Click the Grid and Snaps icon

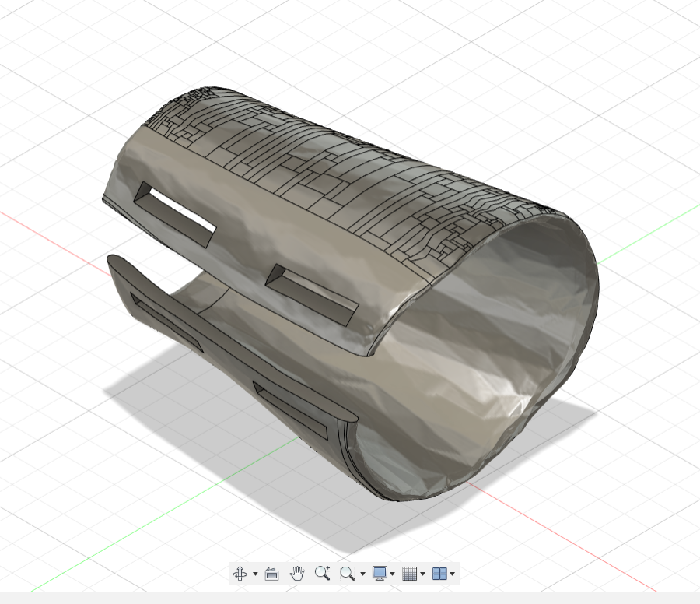(409, 574)
